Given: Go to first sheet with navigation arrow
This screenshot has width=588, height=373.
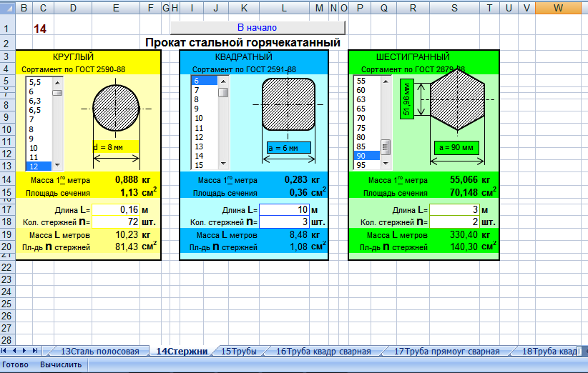Looking at the screenshot, I should [x=4, y=351].
